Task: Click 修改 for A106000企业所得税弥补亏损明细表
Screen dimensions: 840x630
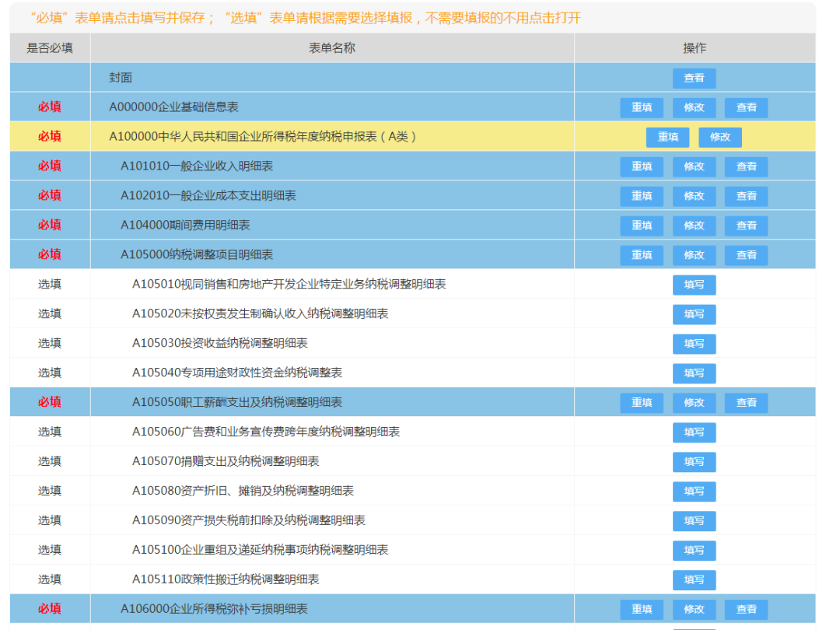Action: coord(694,609)
